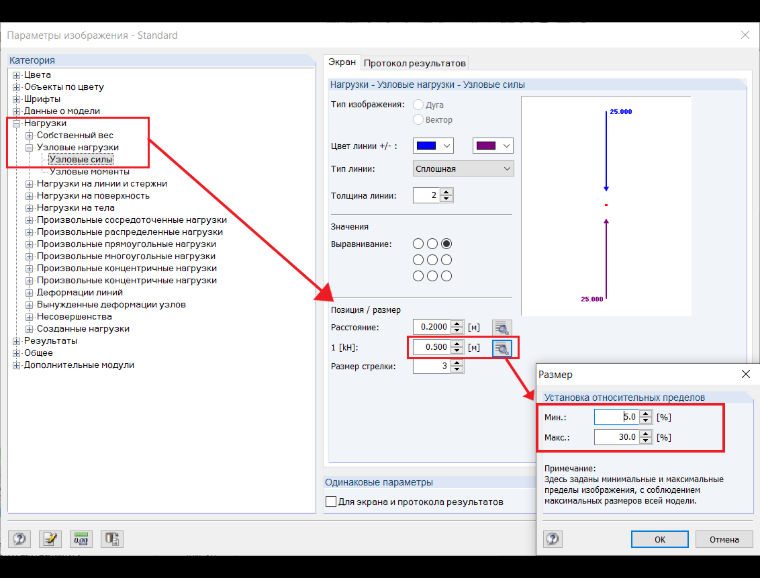The height and width of the screenshot is (578, 760).
Task: Click the export settings icon at bottom left
Action: tap(112, 539)
